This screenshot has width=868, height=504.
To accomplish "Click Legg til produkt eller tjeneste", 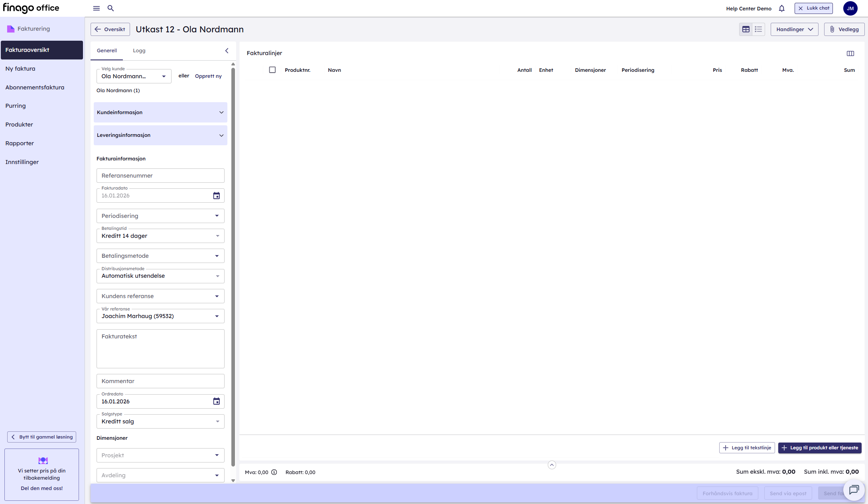I will [x=820, y=448].
